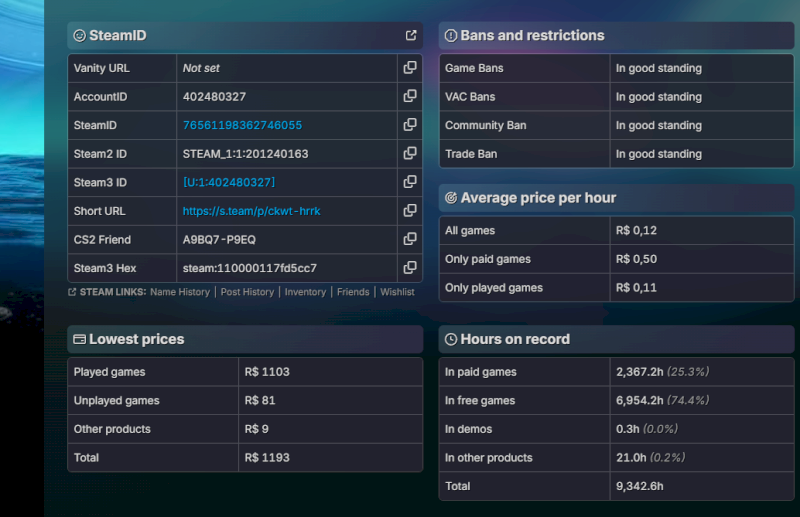
Task: Click the VAC Bans row label
Action: 470,96
